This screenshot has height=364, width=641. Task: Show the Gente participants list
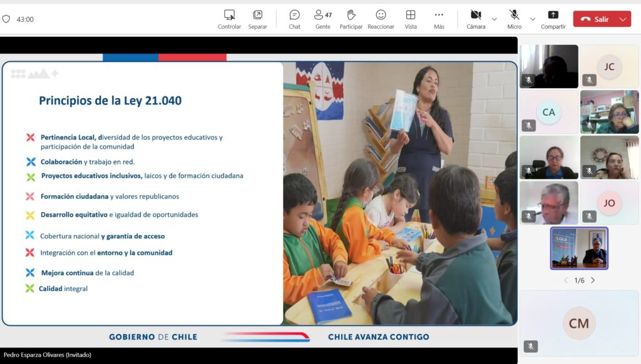(323, 19)
